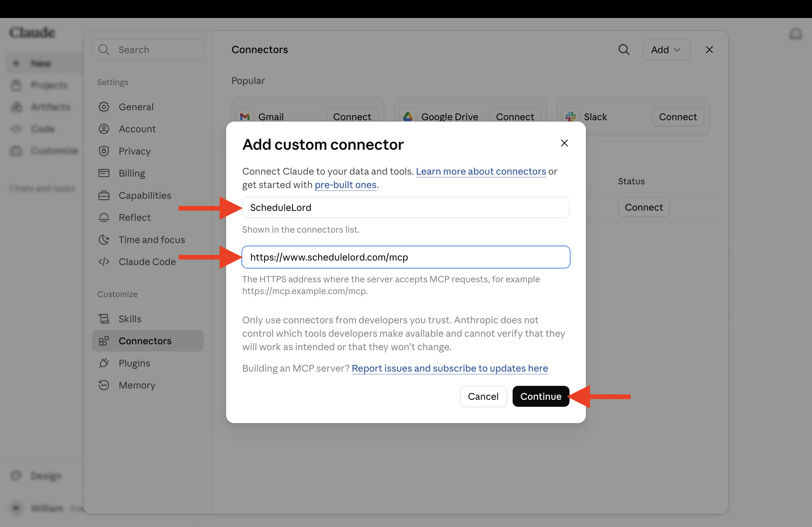Screen dimensions: 812x527
Task: Click the General gear icon
Action: click(104, 107)
